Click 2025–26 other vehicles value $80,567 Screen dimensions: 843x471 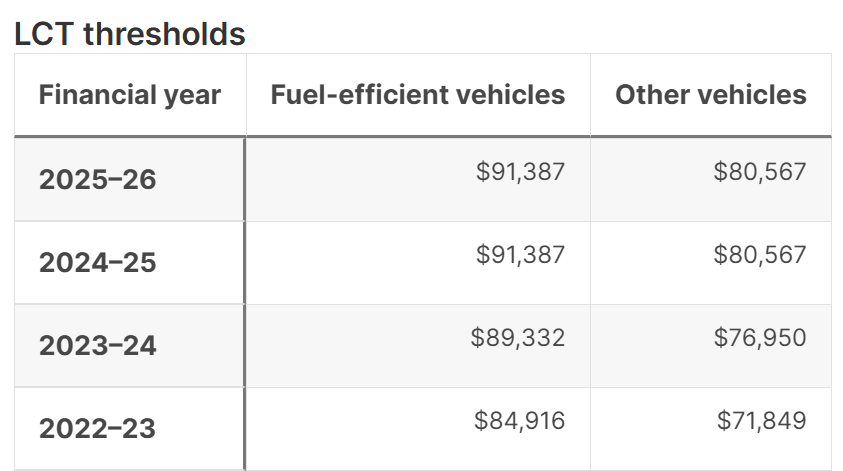tap(760, 172)
